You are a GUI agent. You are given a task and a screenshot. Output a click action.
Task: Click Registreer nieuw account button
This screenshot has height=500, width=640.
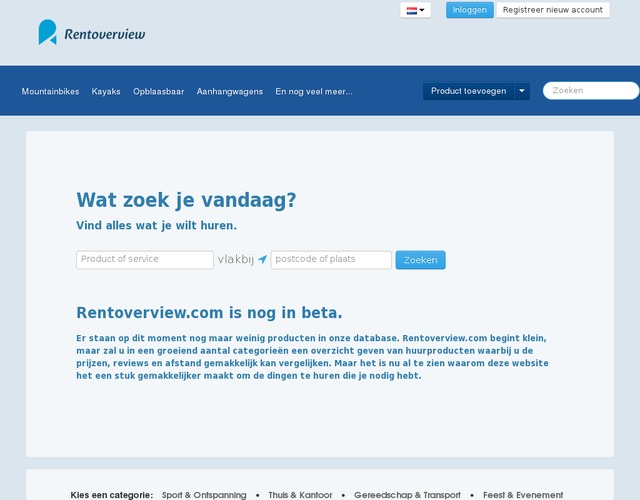click(552, 10)
